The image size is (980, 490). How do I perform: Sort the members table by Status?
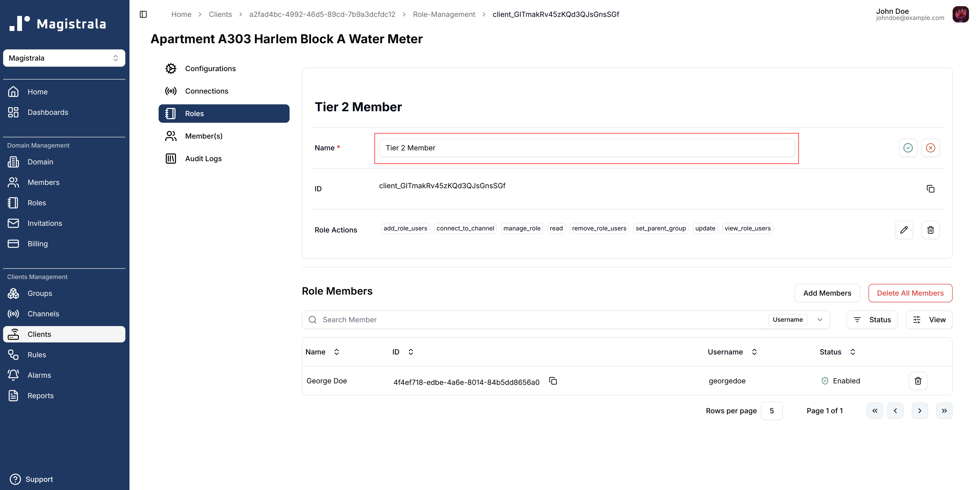[853, 352]
